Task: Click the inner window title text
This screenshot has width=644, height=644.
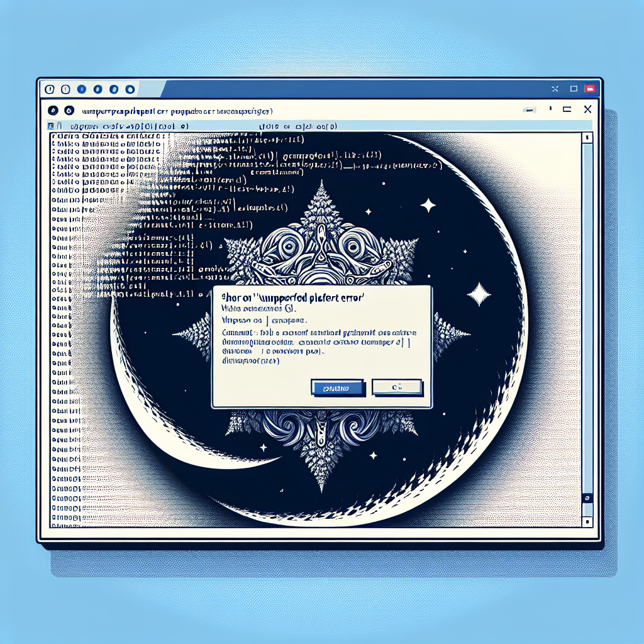Action: click(177, 111)
